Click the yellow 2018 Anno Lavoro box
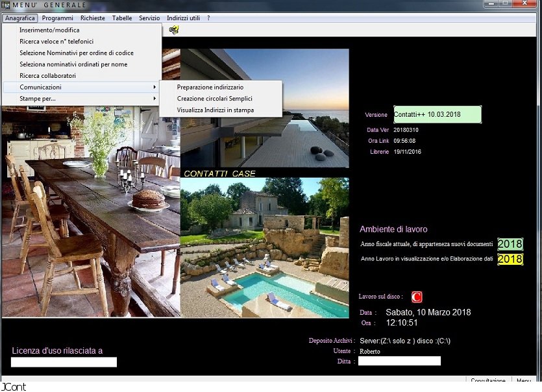 (510, 260)
